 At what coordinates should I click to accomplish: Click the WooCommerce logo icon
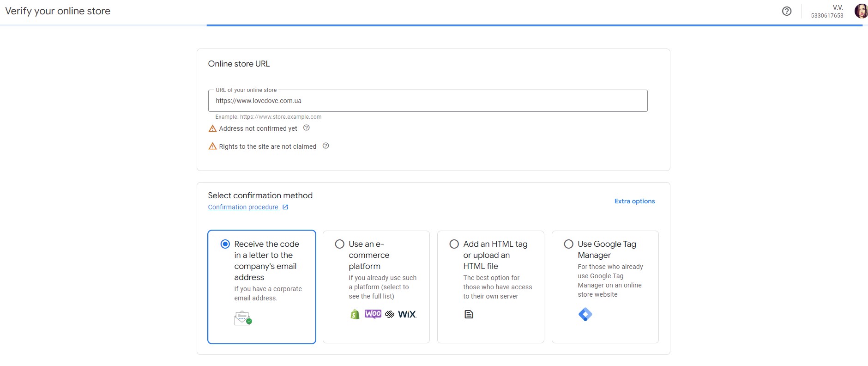373,314
